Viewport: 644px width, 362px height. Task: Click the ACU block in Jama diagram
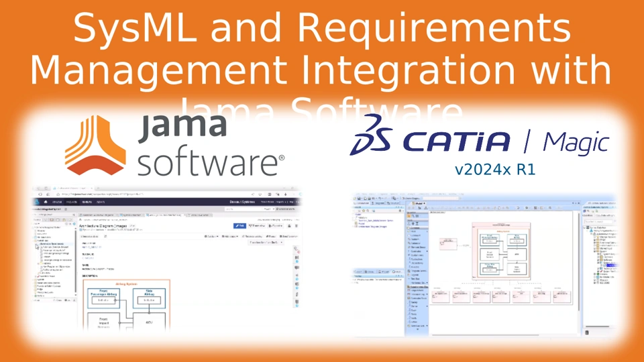tap(149, 322)
